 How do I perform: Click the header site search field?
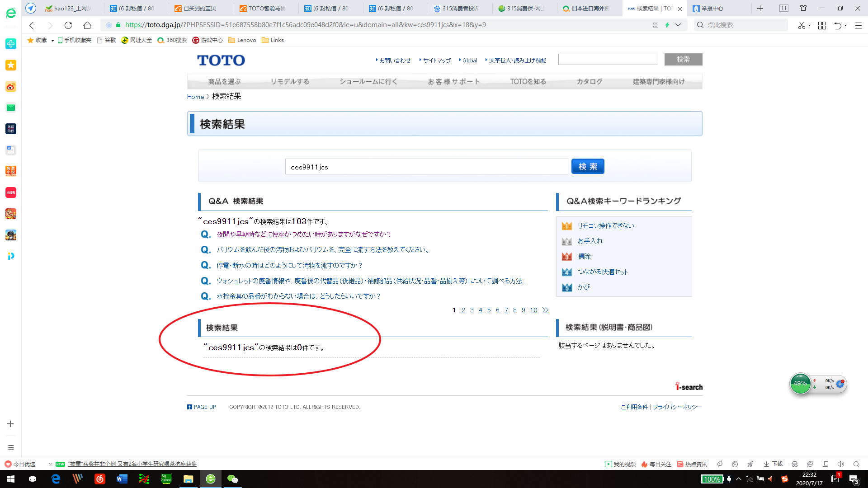click(x=608, y=60)
